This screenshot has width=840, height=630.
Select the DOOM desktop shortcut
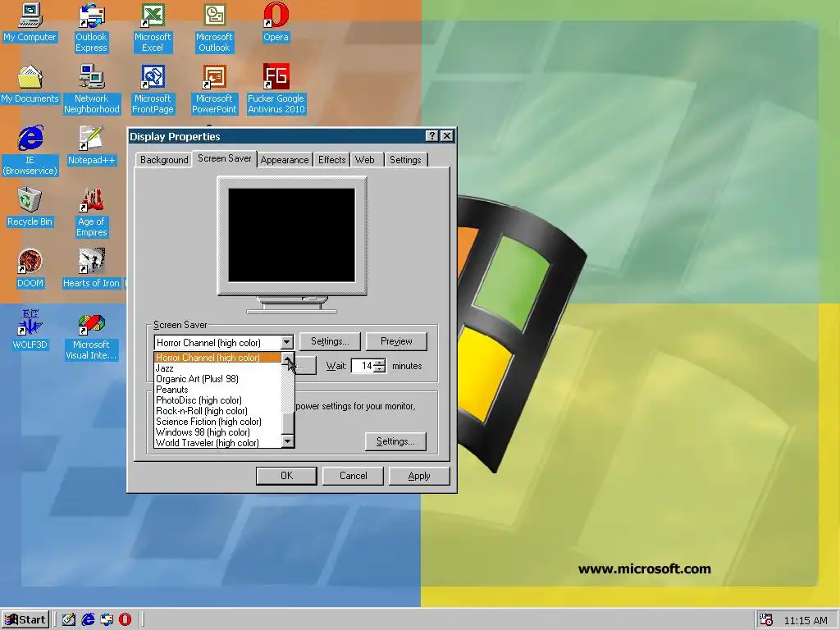coord(30,269)
